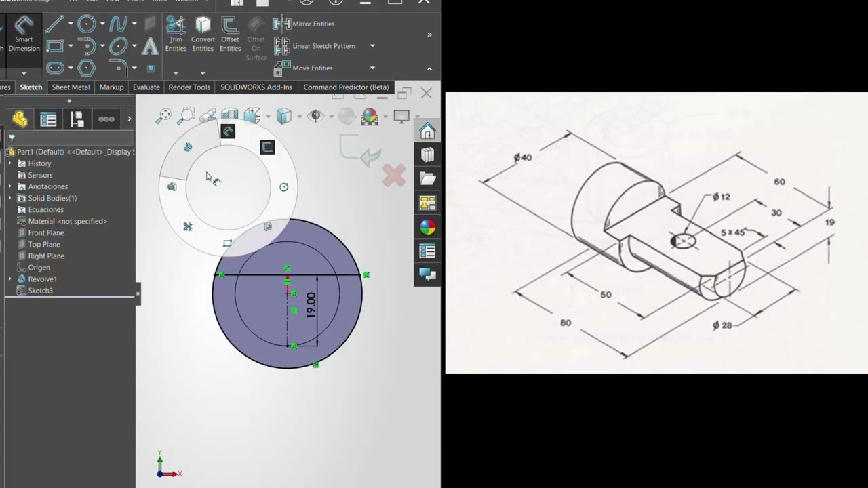Viewport: 868px width, 488px height.
Task: Open Circle tool dropdown arrow
Action: (102, 24)
